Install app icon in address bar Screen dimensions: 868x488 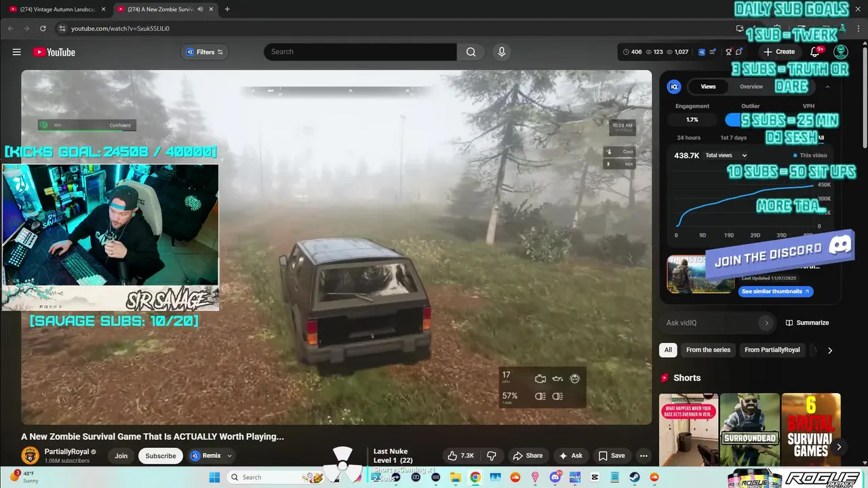740,28
